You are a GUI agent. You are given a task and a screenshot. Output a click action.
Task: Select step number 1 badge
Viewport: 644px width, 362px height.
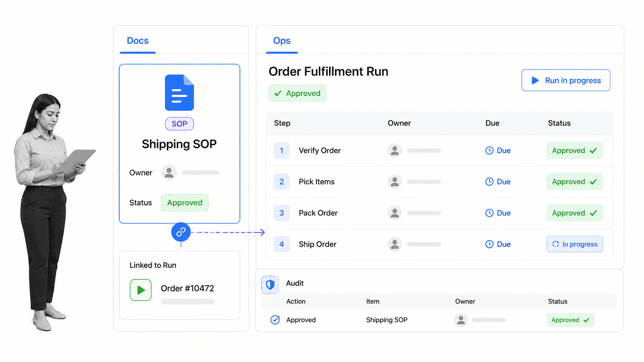(x=282, y=150)
